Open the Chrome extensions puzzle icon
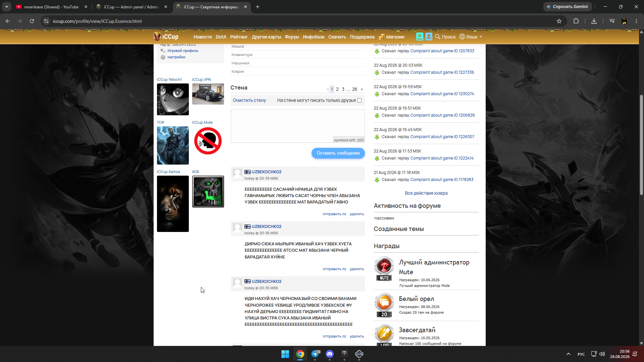The image size is (644, 362). pyautogui.click(x=576, y=21)
